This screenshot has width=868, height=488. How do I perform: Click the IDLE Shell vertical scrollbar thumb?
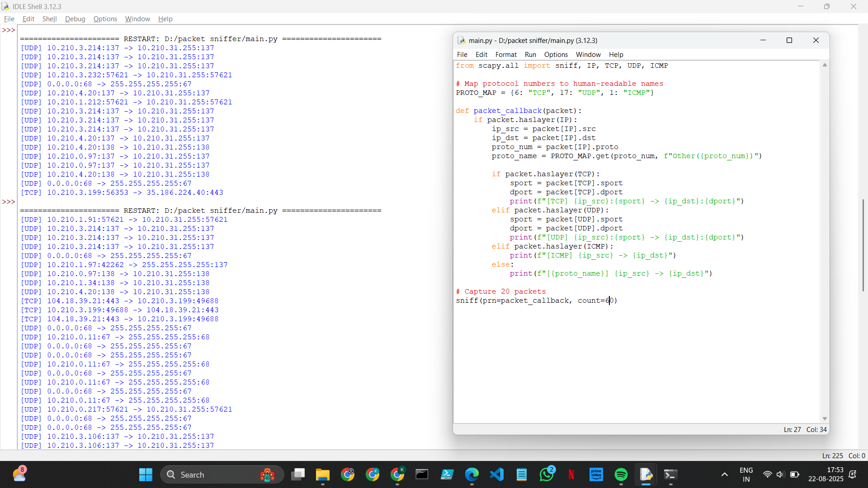(863, 245)
